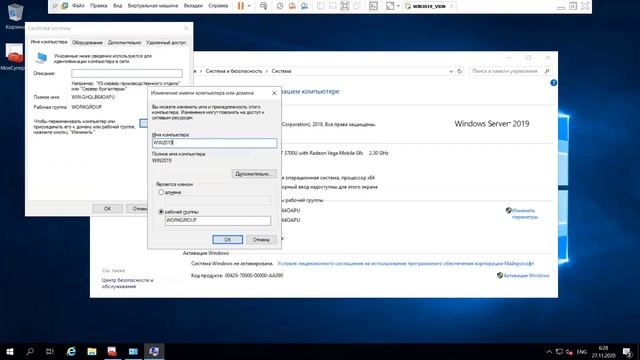Click the System control panel taskbar icon
This screenshot has height=360, width=640.
click(154, 351)
